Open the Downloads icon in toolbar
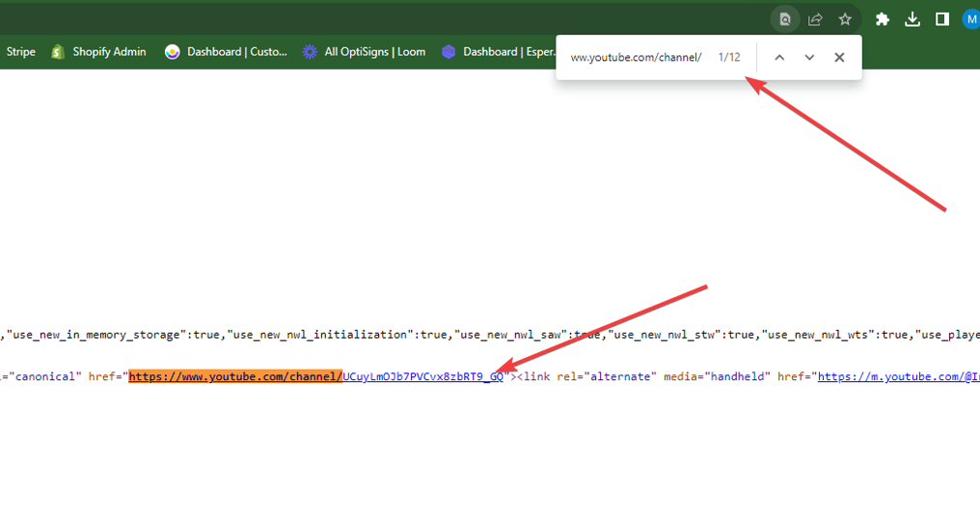Screen dimensions: 980x525 [912, 19]
